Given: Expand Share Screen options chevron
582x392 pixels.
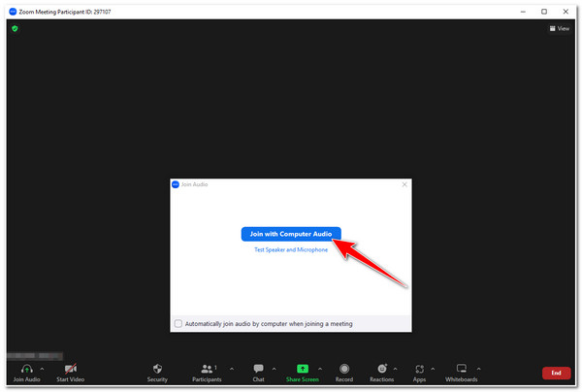Looking at the screenshot, I should (320, 369).
